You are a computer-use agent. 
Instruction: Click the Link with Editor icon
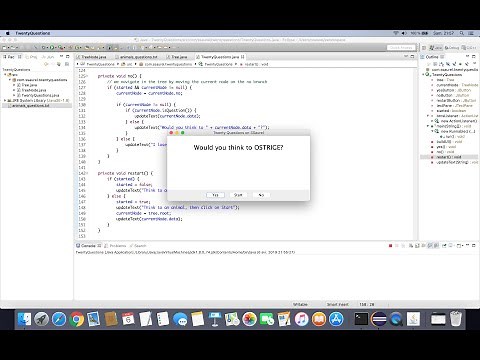(59, 64)
